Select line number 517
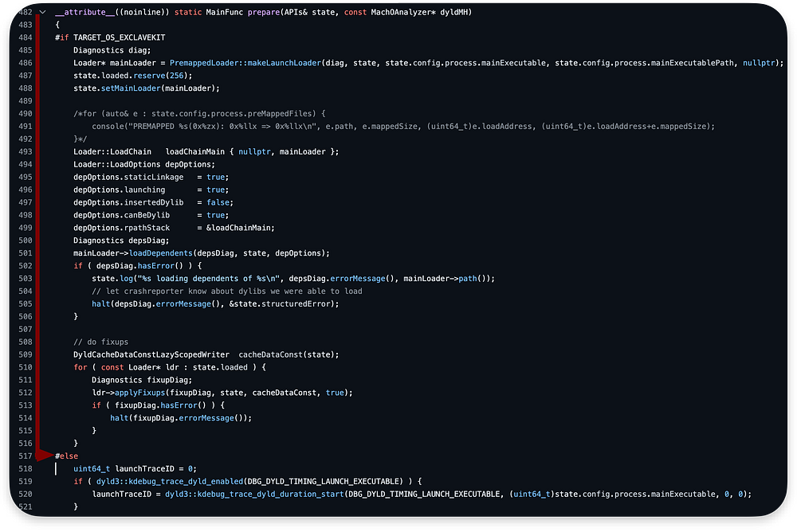This screenshot has height=532, width=797. pos(26,456)
